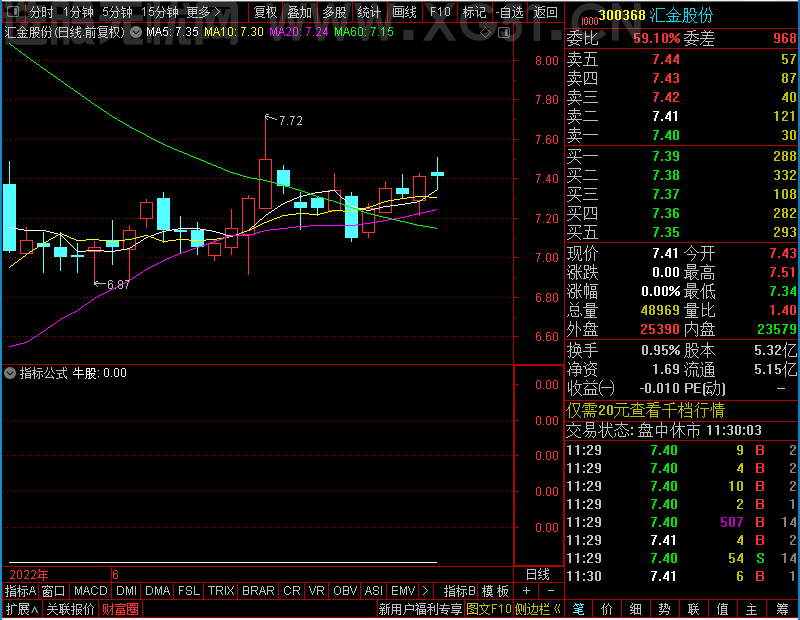Switch to the EMV indicator
This screenshot has width=800, height=620.
pos(403,591)
